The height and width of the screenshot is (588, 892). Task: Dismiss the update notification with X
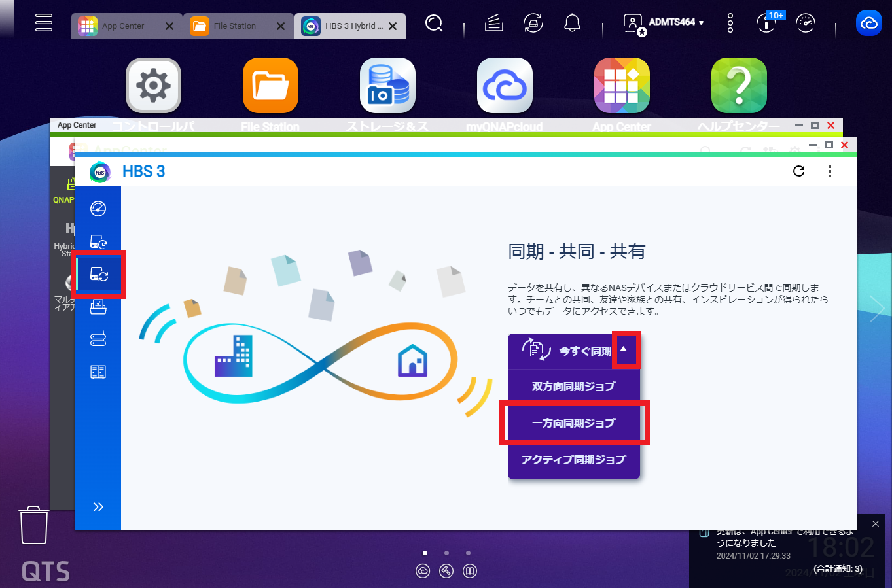pyautogui.click(x=876, y=524)
